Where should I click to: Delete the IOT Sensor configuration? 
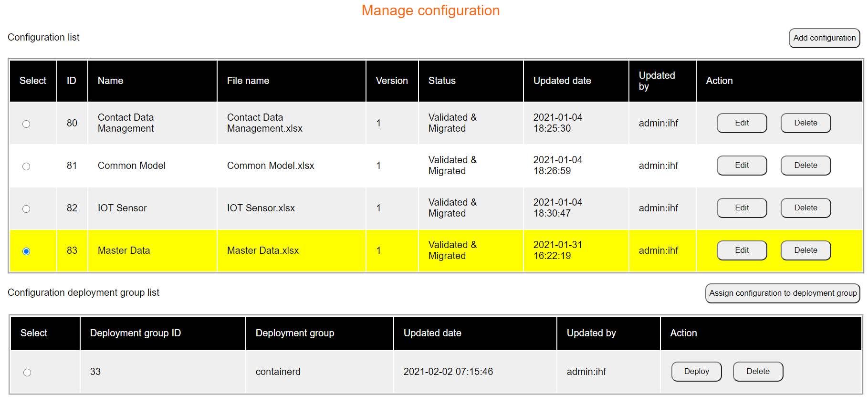pos(805,208)
